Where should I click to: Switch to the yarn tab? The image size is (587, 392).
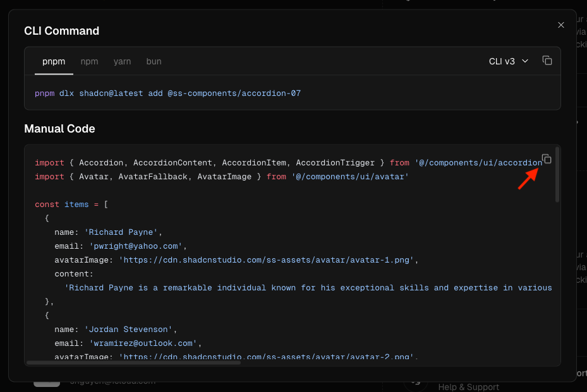(x=122, y=61)
